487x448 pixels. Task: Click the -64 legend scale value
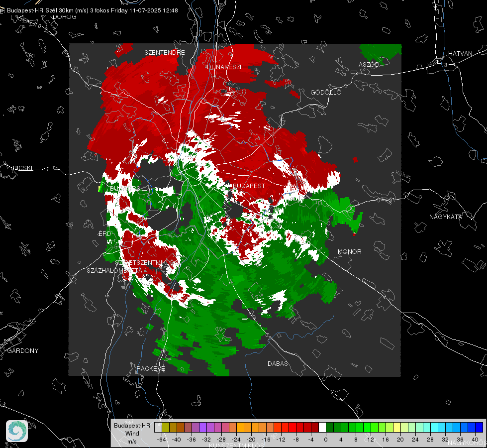[162, 440]
